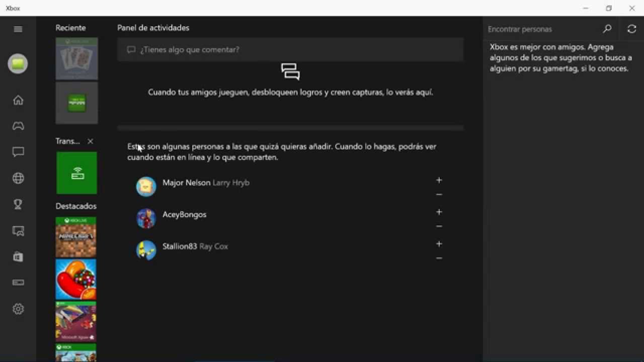Open the solitaire cards recent game tile

76,58
